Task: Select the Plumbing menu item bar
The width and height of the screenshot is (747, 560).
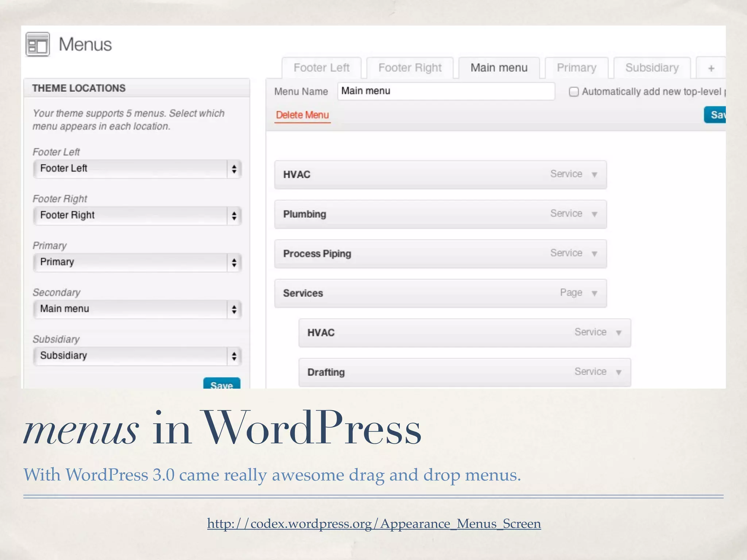Action: 441,214
